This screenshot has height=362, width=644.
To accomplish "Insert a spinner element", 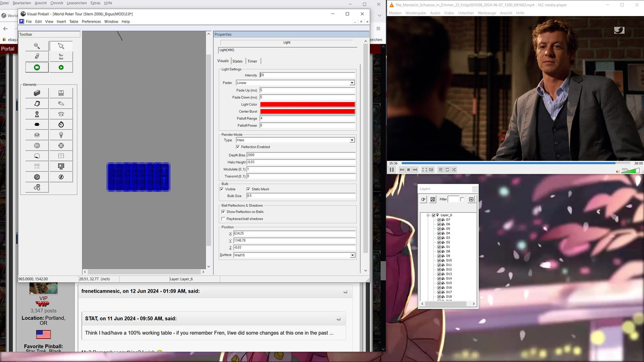I will point(37,125).
